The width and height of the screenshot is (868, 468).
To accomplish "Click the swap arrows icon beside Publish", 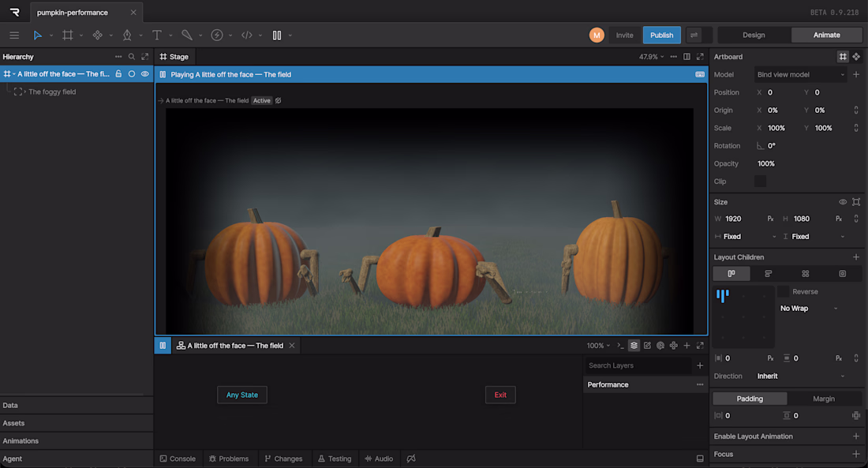I will pos(694,35).
